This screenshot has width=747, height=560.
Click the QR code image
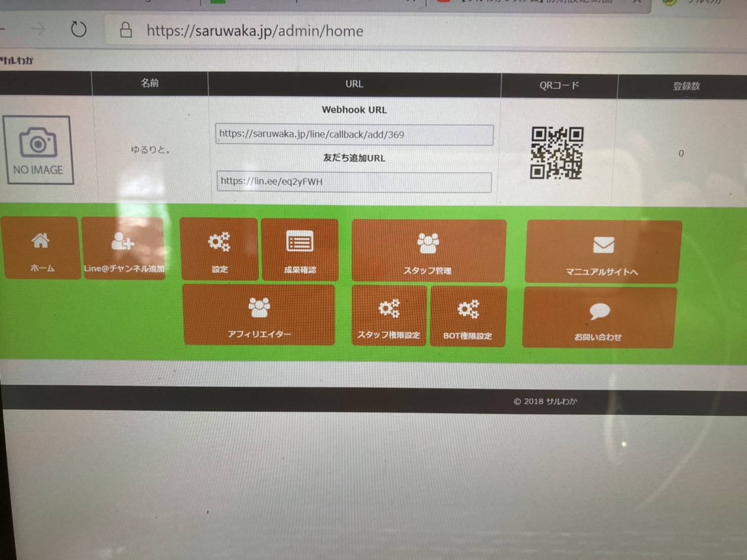[x=556, y=153]
